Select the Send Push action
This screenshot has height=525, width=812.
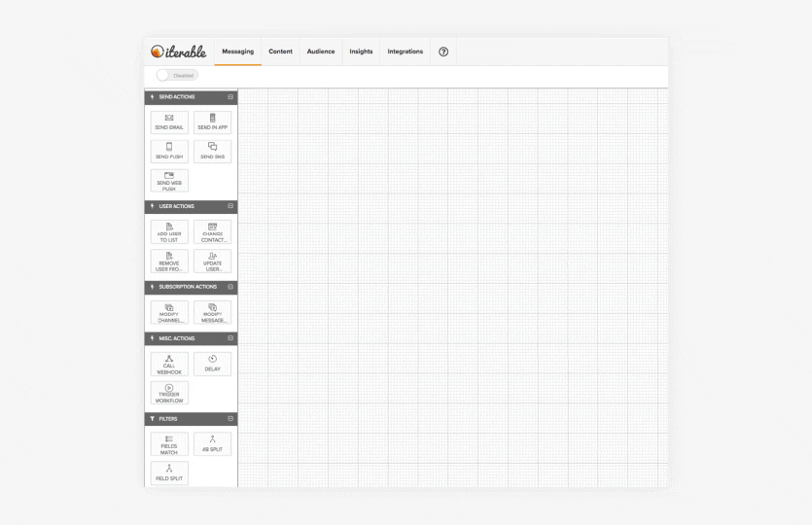point(169,152)
